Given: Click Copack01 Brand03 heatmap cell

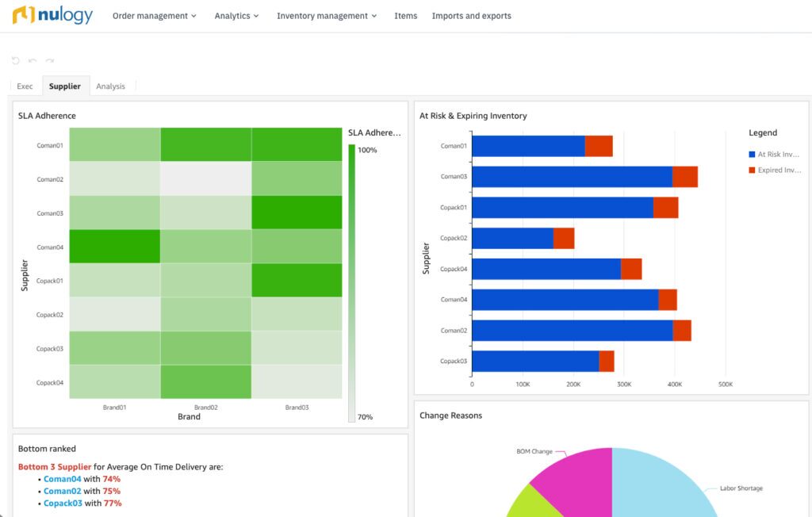Looking at the screenshot, I should pos(297,280).
